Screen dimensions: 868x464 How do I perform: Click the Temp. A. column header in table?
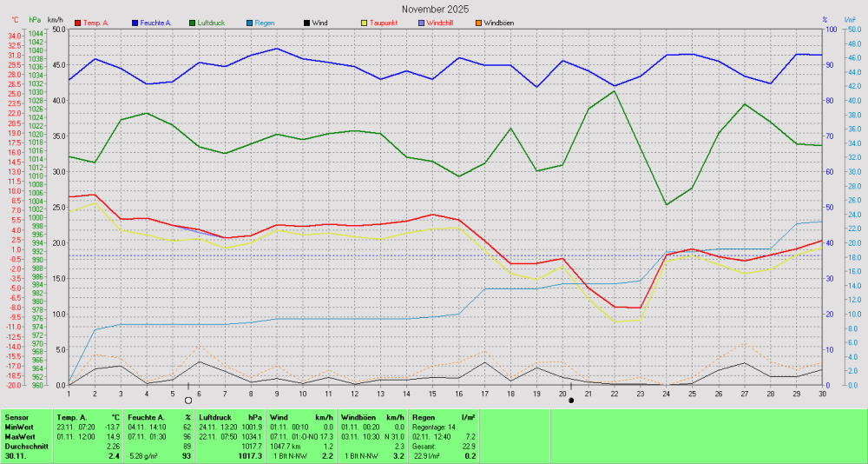(x=72, y=417)
